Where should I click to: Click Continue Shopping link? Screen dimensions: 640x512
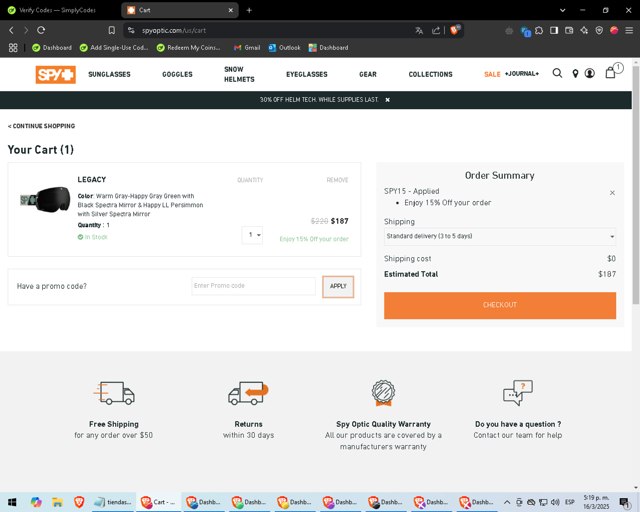tap(41, 126)
